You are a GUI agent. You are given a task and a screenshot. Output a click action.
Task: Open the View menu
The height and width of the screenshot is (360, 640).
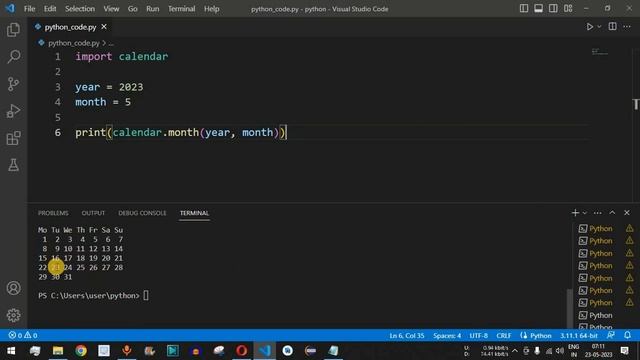[111, 9]
